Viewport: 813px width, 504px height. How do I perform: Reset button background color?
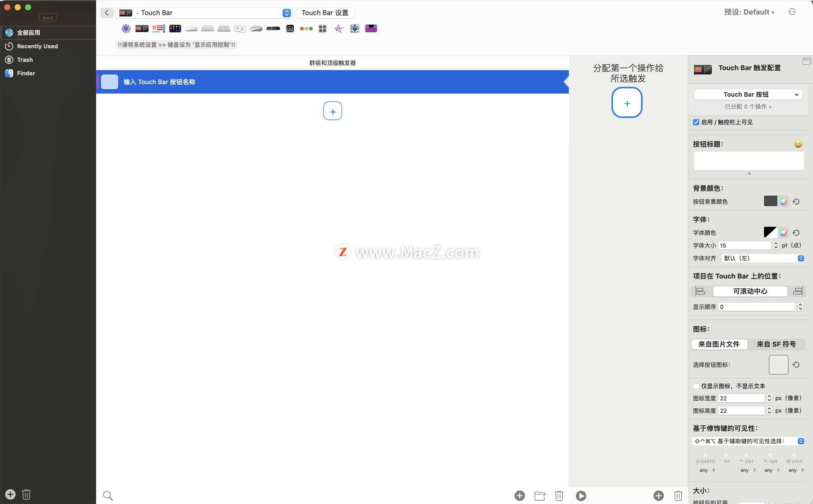796,202
